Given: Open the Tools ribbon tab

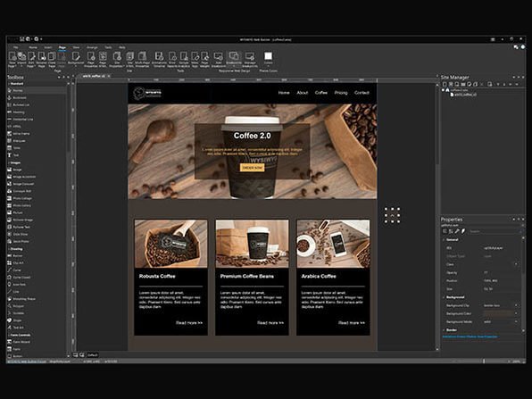Looking at the screenshot, I should tap(108, 47).
